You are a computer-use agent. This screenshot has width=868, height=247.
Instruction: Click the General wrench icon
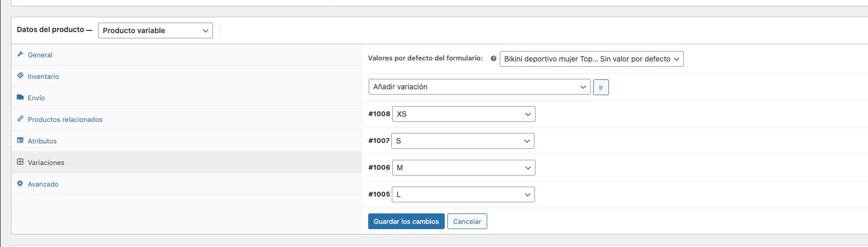[20, 54]
